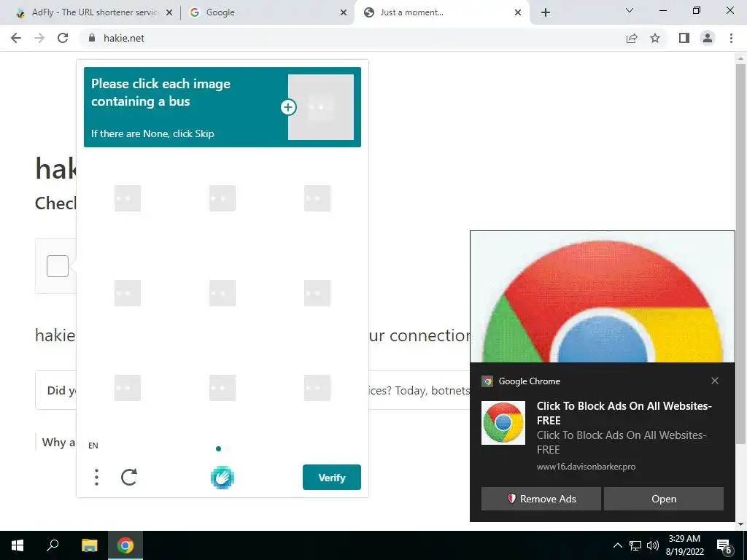Refresh the captcha challenge
This screenshot has width=747, height=560.
(x=129, y=477)
